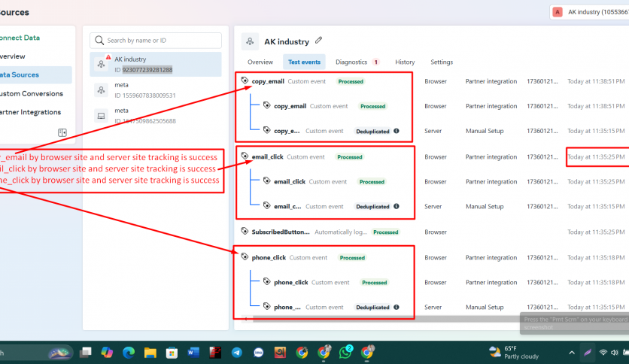Click the AK industry dataset icon with warning badge

102,63
